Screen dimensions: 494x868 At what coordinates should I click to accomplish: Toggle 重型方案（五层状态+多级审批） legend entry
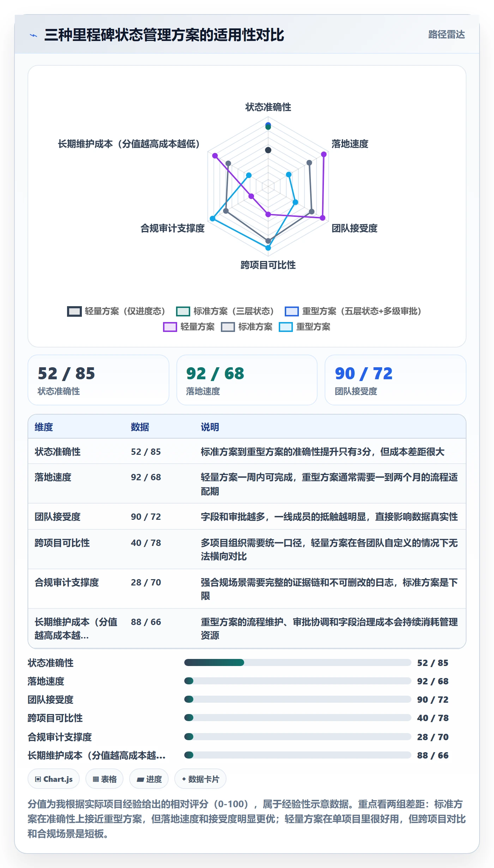(353, 311)
